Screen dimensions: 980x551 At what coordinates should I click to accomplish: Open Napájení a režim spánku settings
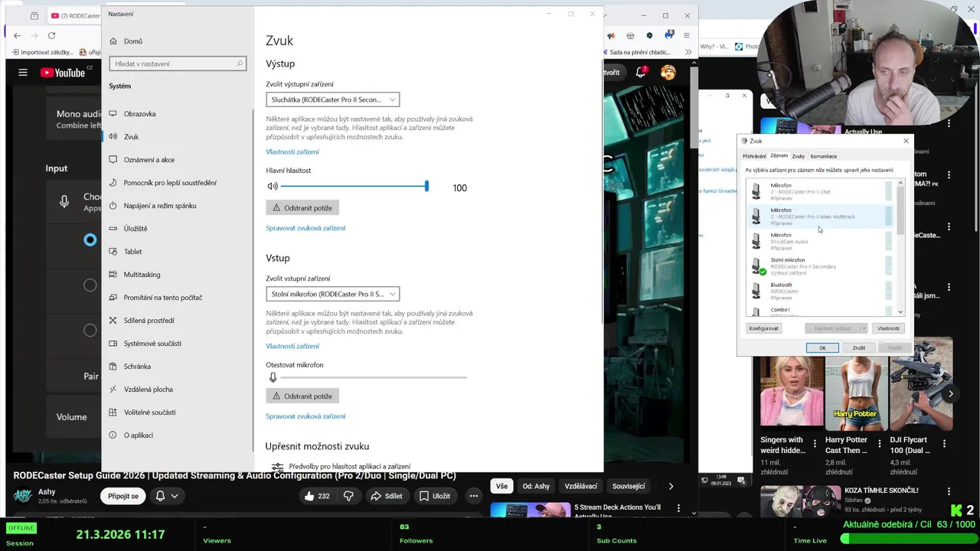click(152, 206)
